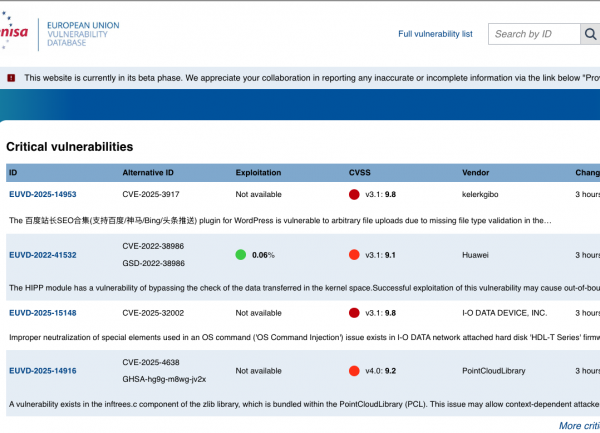Click the Huawei vendor cell

click(x=475, y=255)
